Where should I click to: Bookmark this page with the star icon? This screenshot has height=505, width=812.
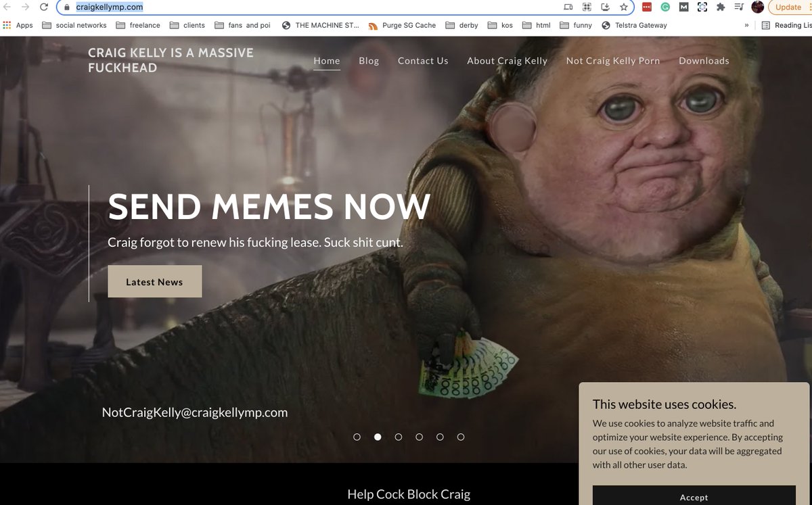pyautogui.click(x=624, y=7)
